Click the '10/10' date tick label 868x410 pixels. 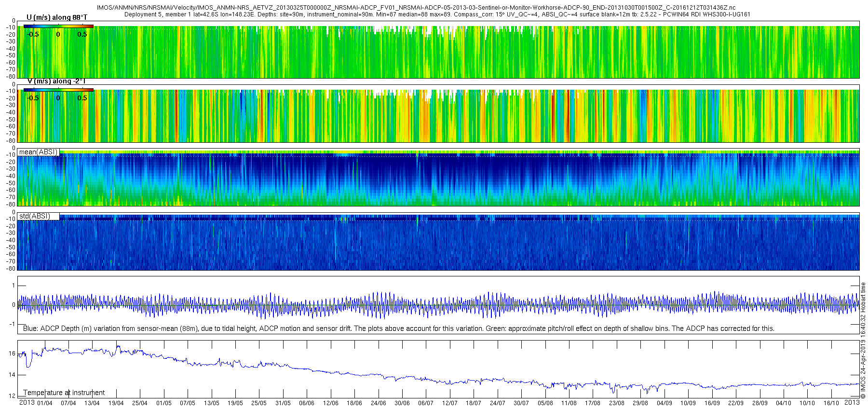807,403
